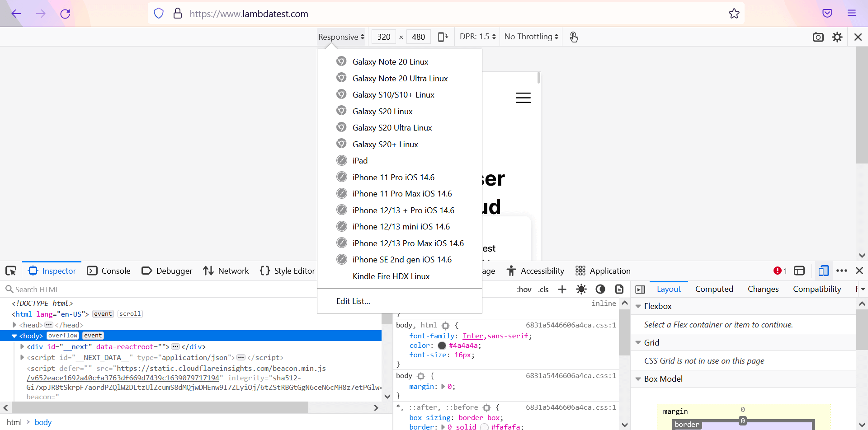The height and width of the screenshot is (430, 868).
Task: Switch to the Computed tab
Action: tap(714, 289)
